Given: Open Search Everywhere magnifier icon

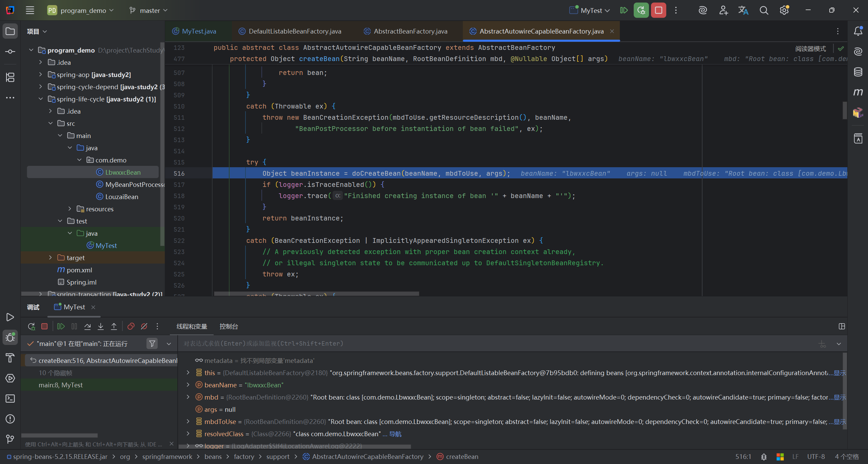Looking at the screenshot, I should click(764, 11).
